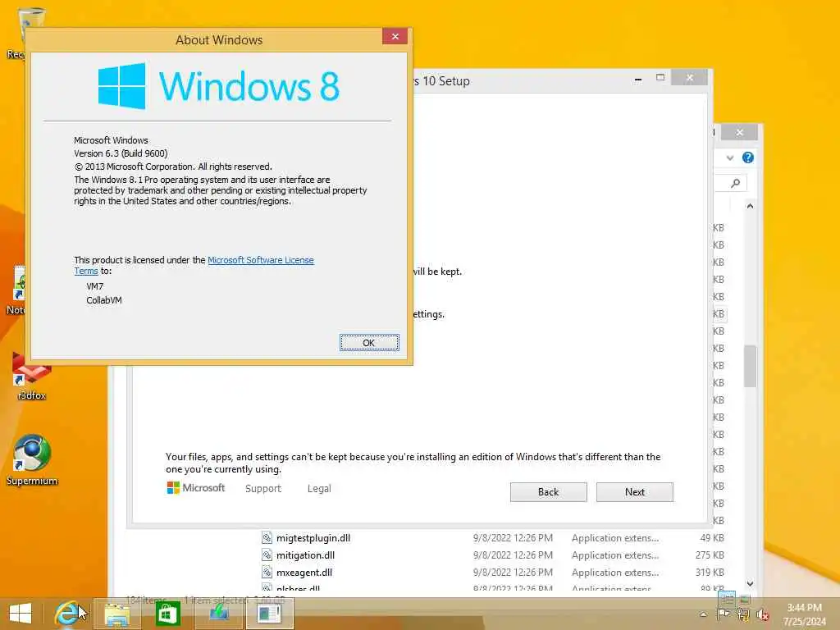Select migtestplugin.dll file name
The height and width of the screenshot is (630, 840).
coord(313,538)
